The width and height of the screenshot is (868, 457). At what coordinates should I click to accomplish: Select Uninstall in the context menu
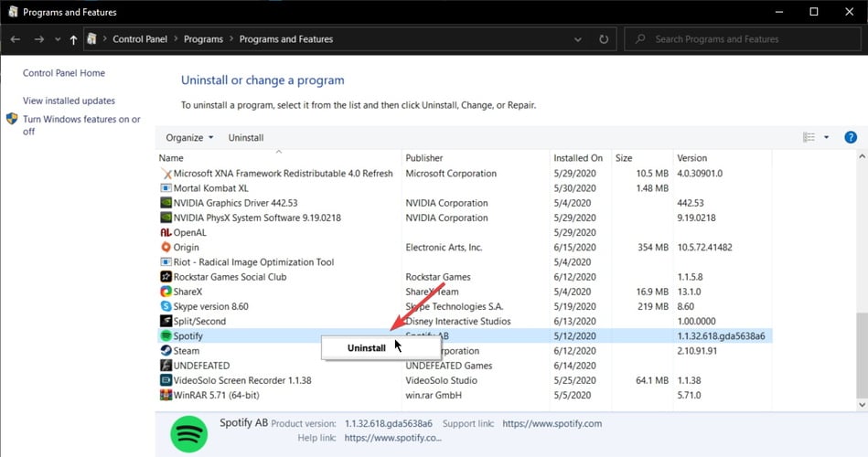[x=367, y=348]
